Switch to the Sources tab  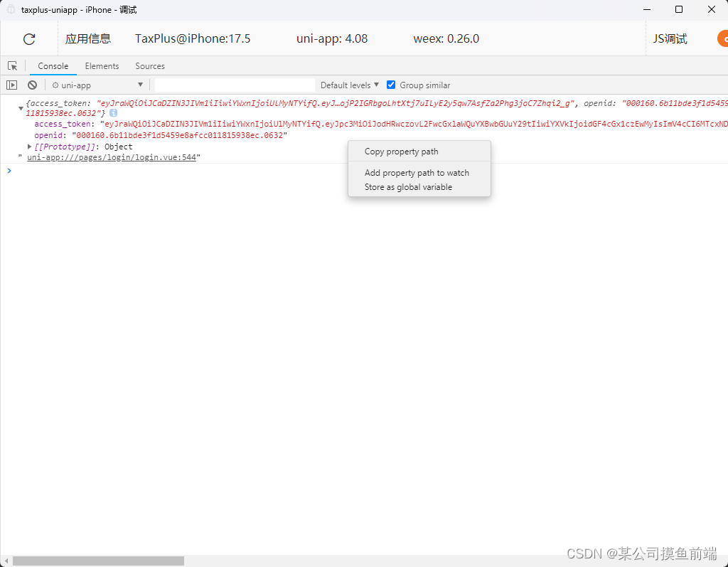[x=150, y=65]
